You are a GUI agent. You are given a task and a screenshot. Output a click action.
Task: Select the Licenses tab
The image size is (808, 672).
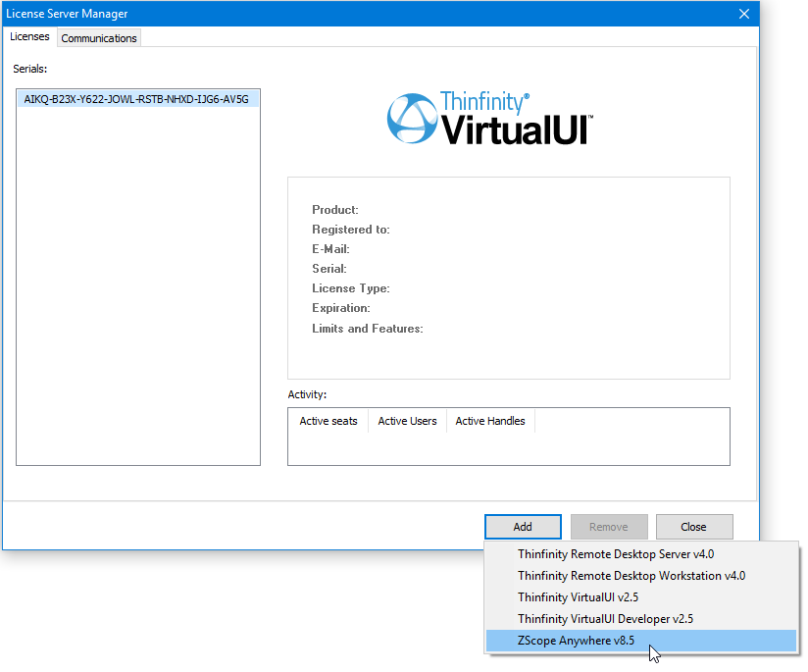click(x=29, y=37)
